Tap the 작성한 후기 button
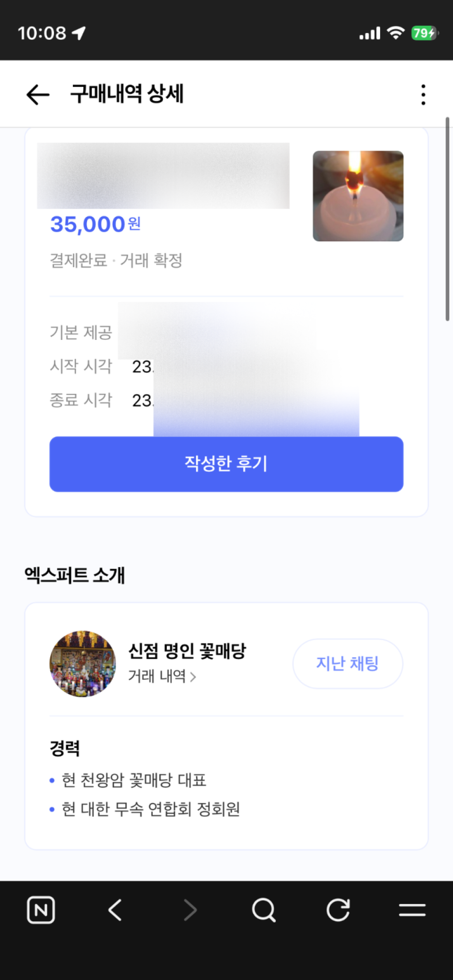The image size is (453, 980). (226, 464)
